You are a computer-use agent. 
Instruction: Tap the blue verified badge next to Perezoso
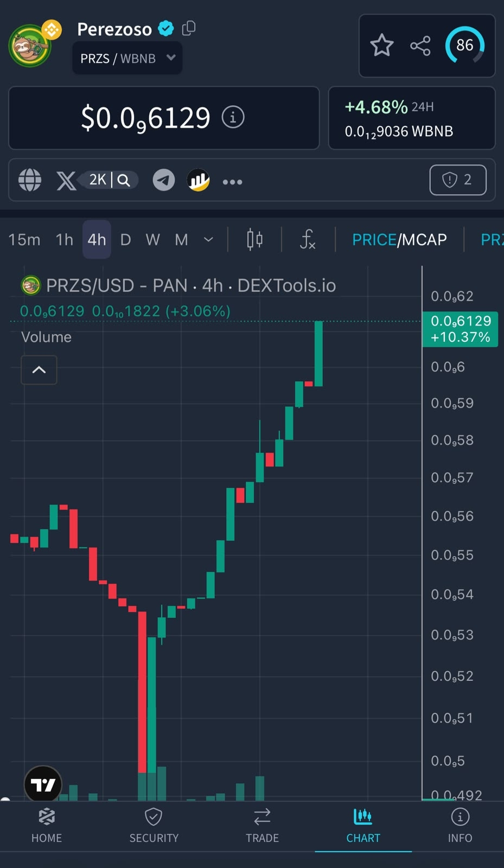click(x=166, y=28)
